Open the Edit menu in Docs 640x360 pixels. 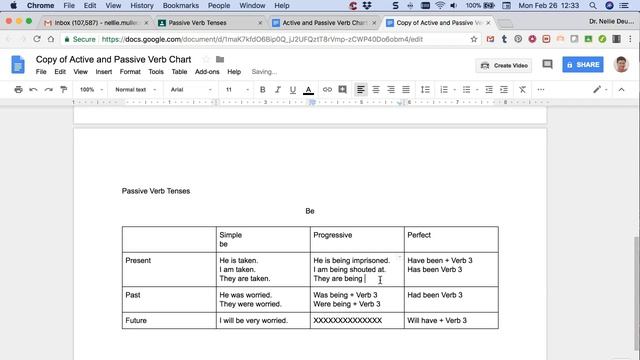point(60,71)
